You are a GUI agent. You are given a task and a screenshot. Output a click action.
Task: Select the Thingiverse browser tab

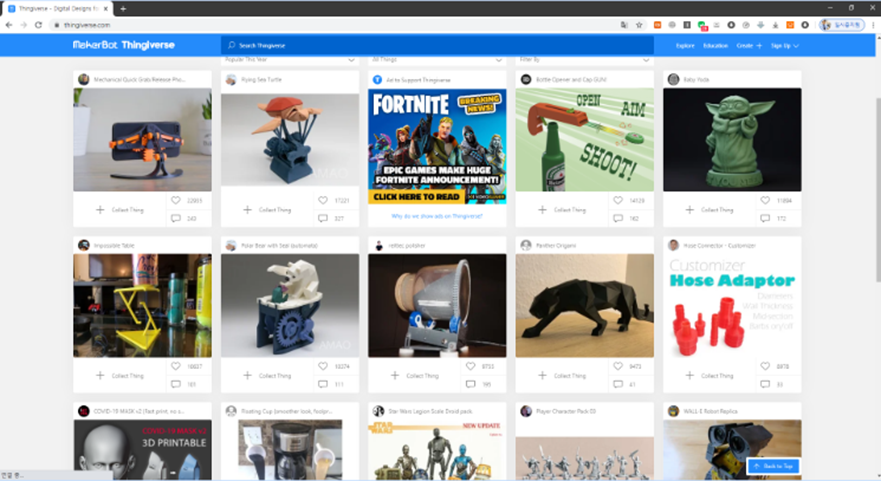pyautogui.click(x=56, y=8)
